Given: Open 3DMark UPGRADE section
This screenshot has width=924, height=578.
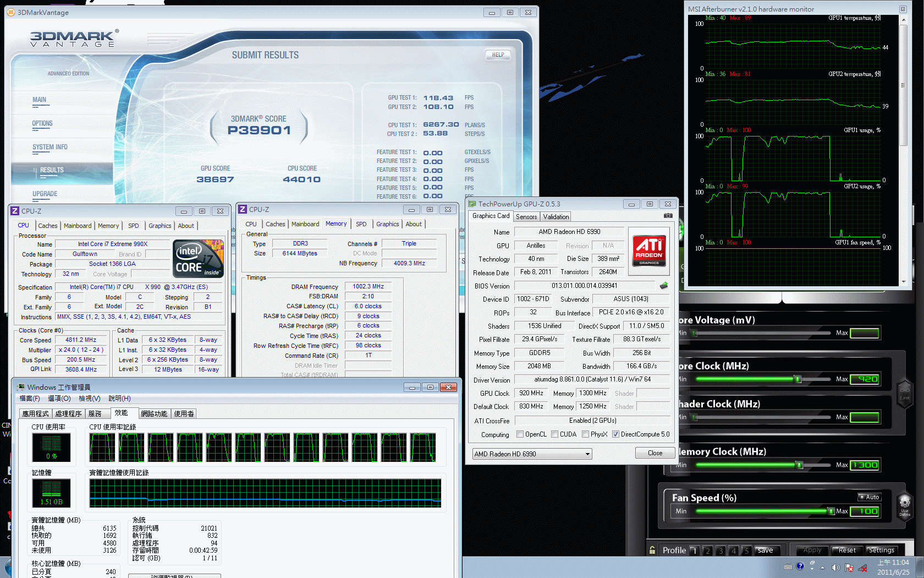Looking at the screenshot, I should click(x=45, y=194).
